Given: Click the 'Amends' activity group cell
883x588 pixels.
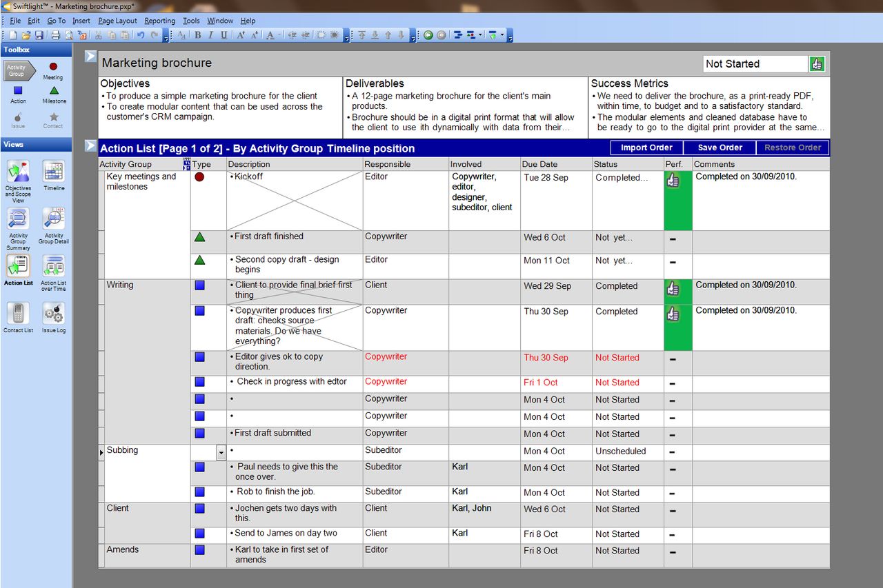Looking at the screenshot, I should pyautogui.click(x=147, y=556).
